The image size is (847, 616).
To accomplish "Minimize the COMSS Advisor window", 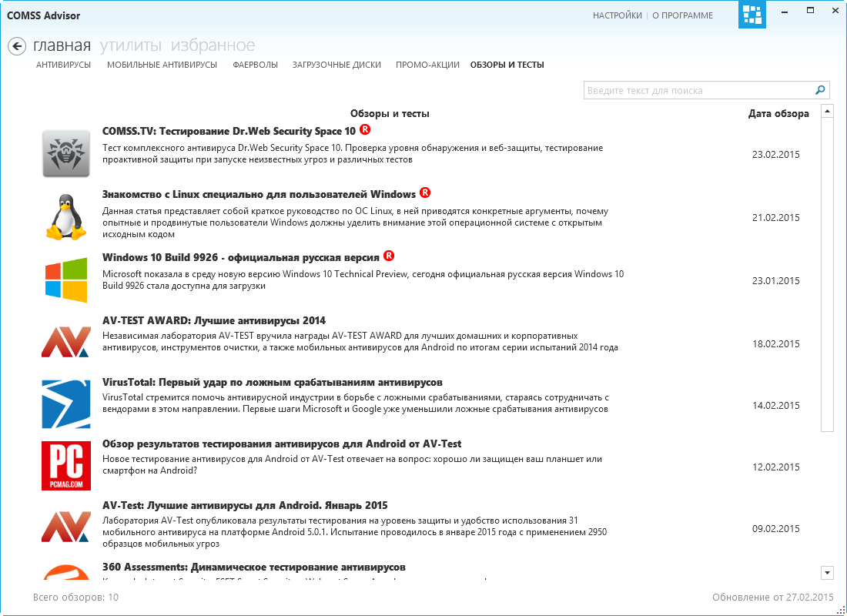I will click(x=785, y=11).
